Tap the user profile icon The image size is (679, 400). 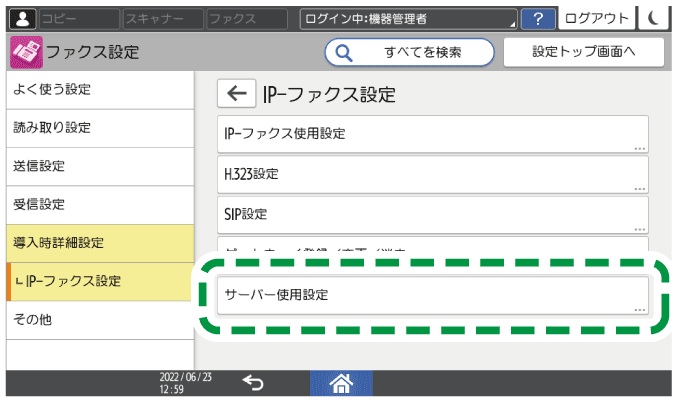coord(23,19)
